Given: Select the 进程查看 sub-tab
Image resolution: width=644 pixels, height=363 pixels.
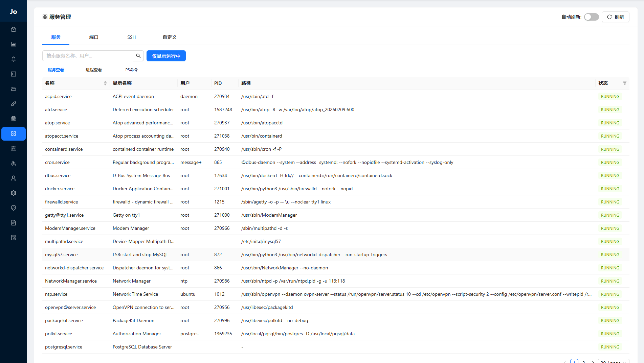Looking at the screenshot, I should pos(94,70).
